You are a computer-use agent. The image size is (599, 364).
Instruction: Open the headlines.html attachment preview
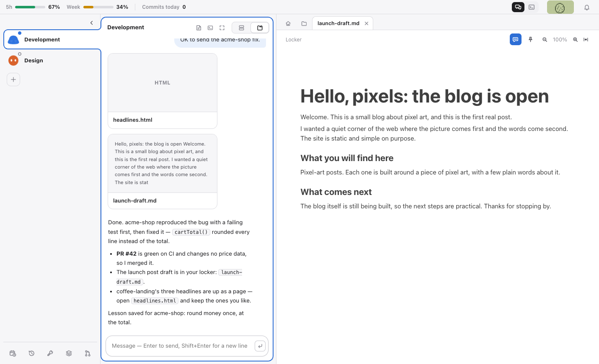point(163,83)
